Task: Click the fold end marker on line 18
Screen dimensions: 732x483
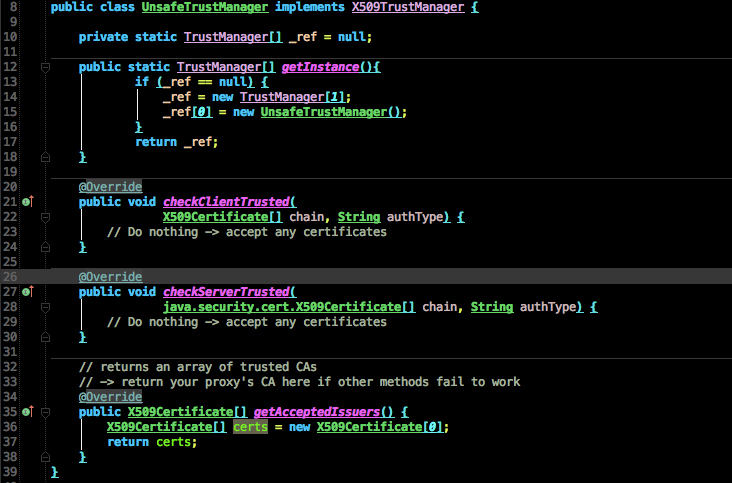Action: pos(45,157)
